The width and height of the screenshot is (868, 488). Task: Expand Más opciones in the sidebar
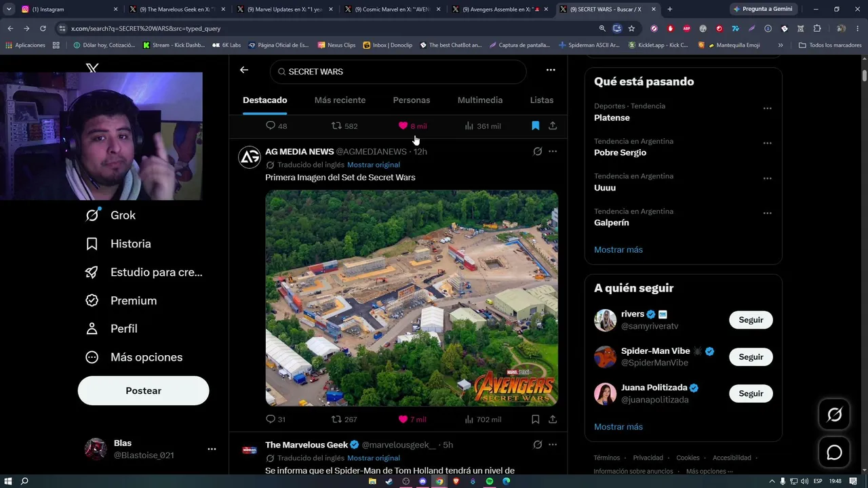click(134, 357)
